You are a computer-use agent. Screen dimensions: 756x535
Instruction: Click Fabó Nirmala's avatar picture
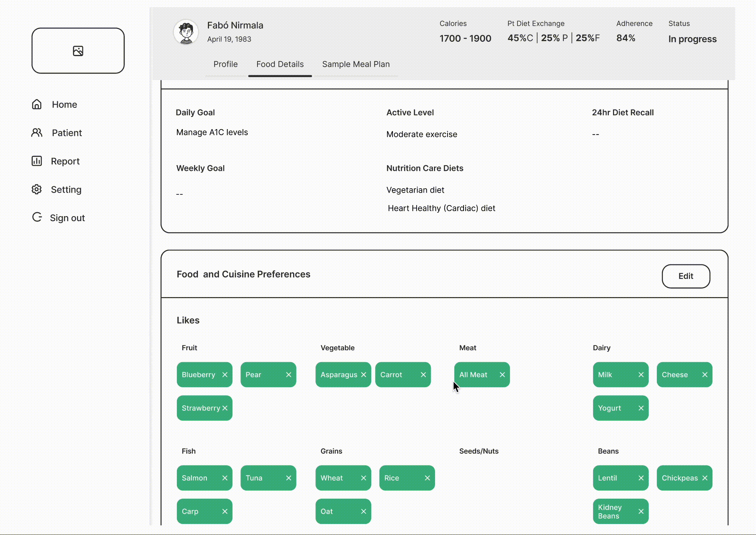tap(186, 32)
